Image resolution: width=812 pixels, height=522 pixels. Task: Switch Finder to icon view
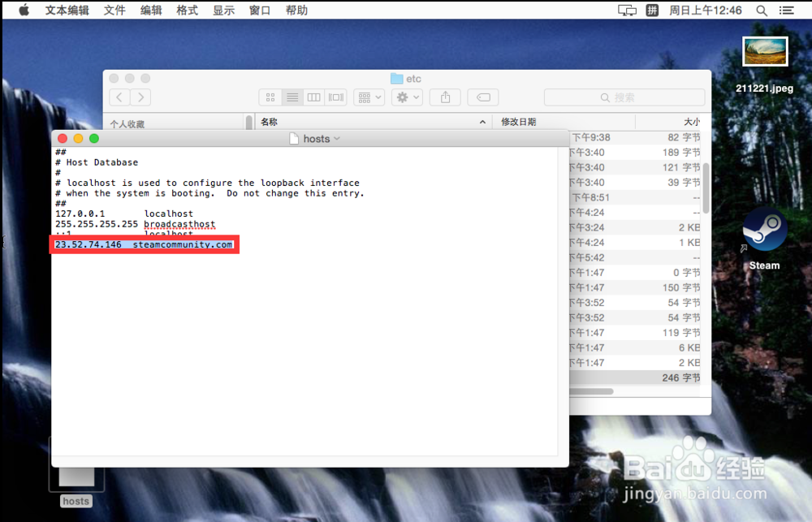point(270,97)
